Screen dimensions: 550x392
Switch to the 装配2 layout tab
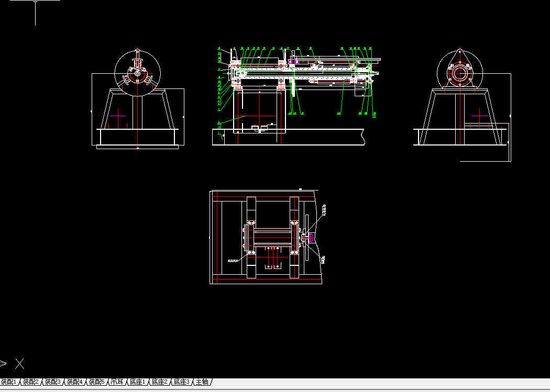tap(30, 382)
